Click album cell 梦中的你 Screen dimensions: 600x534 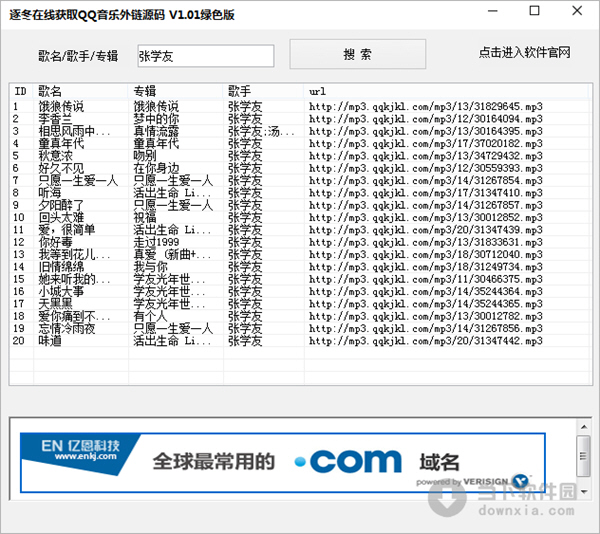[x=156, y=119]
